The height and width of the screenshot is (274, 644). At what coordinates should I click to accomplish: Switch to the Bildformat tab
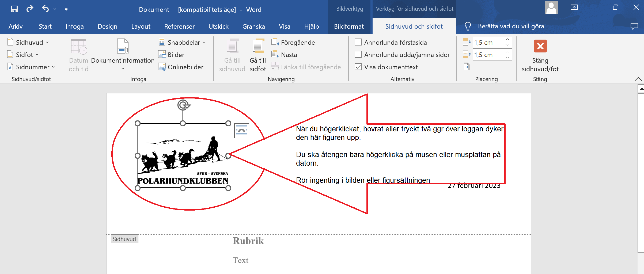click(349, 26)
